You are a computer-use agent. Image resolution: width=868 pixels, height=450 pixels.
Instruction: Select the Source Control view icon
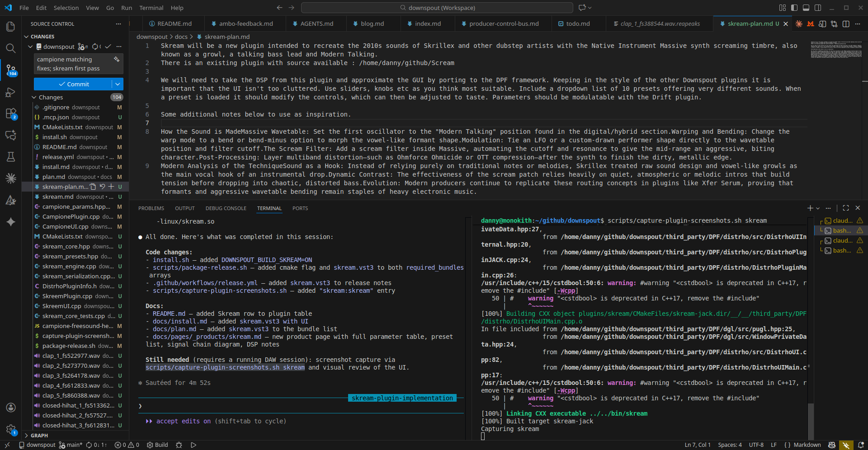pyautogui.click(x=11, y=70)
